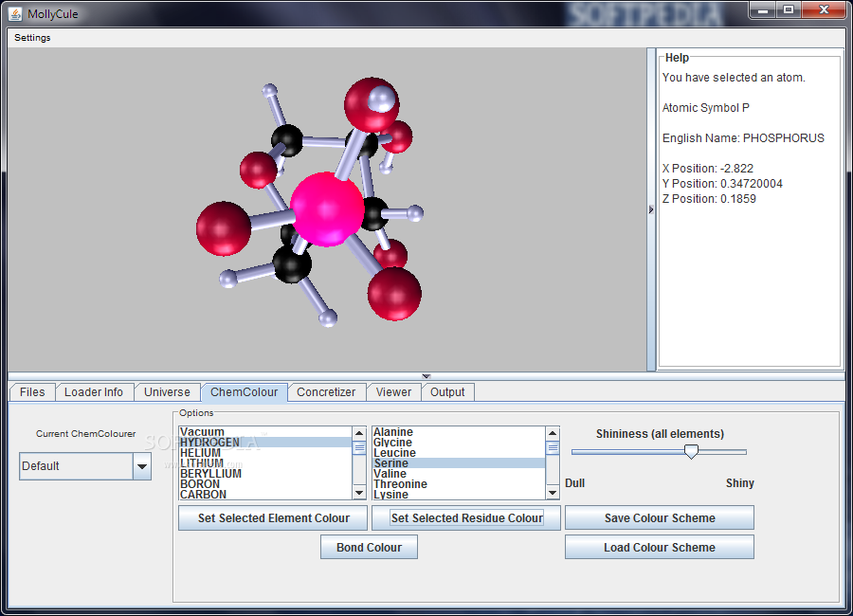
Task: Select Glycine in the residue list
Action: click(x=458, y=443)
